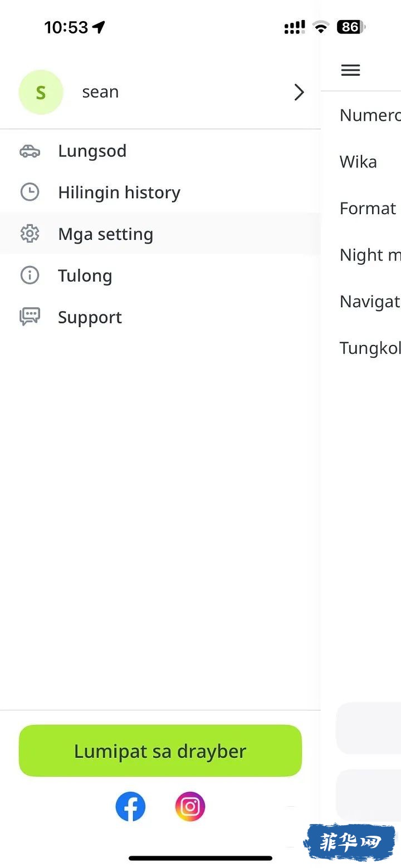Select the Wika language setting

[x=359, y=162]
